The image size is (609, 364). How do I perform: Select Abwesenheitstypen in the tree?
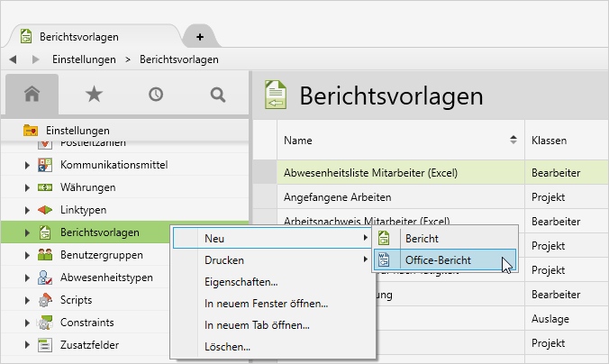pyautogui.click(x=106, y=278)
